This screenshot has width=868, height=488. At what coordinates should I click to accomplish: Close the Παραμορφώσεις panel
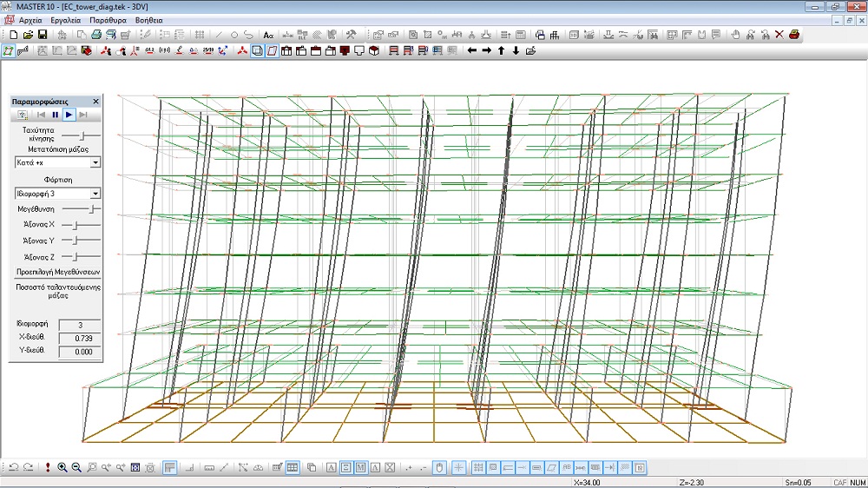tap(95, 102)
